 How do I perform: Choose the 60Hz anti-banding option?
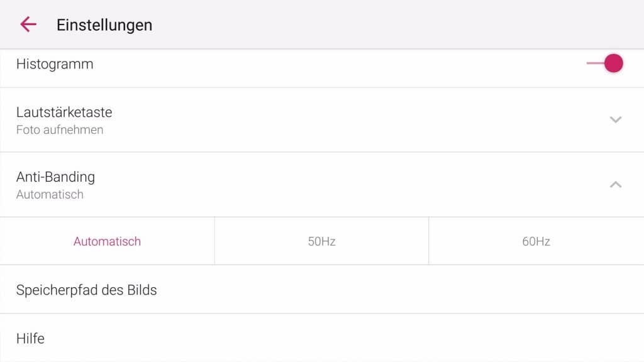click(536, 241)
